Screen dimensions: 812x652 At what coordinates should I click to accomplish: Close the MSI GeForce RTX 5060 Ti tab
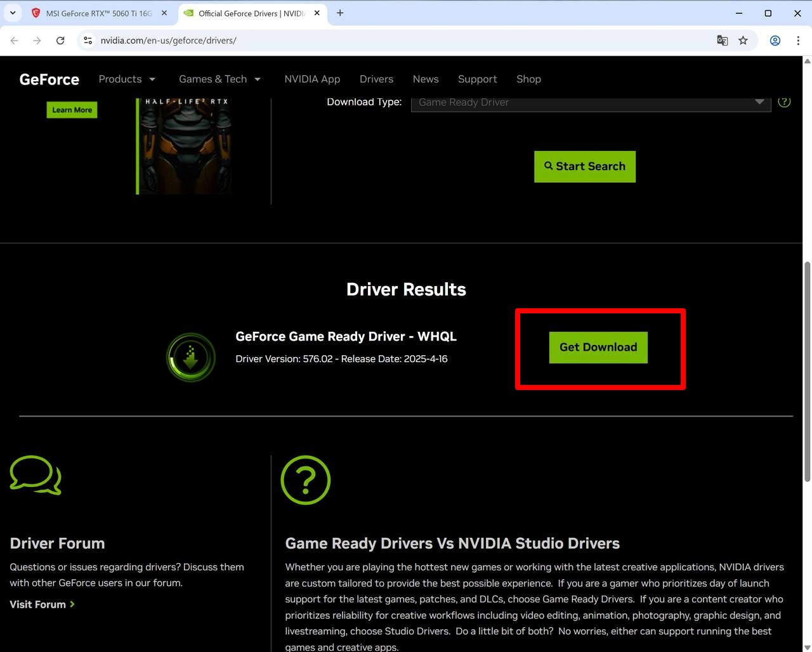pos(164,13)
